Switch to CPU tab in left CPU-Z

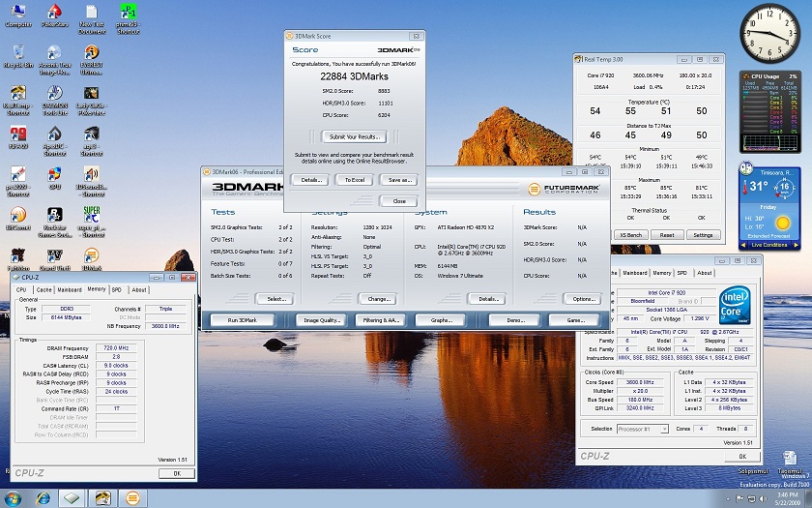21,289
